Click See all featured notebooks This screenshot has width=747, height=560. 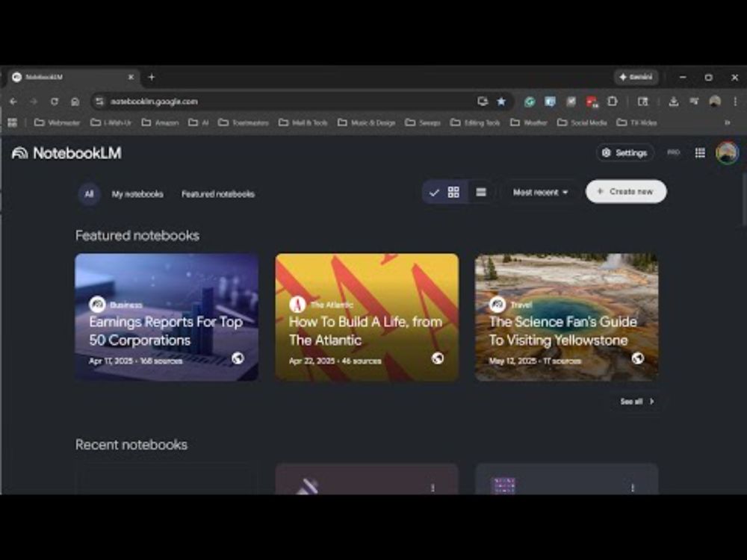[637, 402]
